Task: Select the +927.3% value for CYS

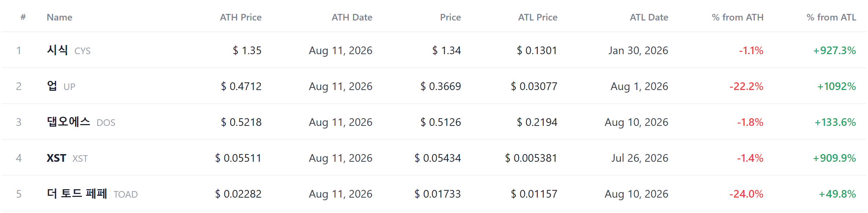Action: [834, 51]
